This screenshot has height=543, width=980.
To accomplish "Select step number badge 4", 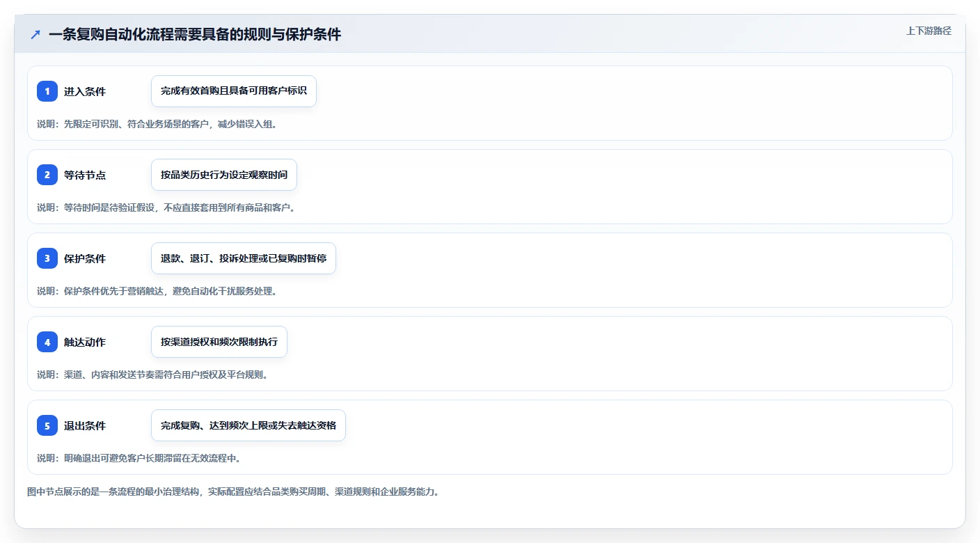I will pos(47,342).
